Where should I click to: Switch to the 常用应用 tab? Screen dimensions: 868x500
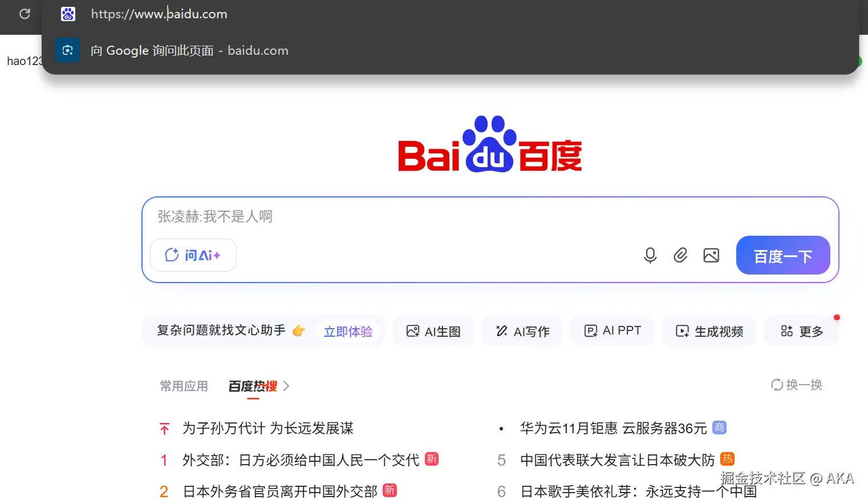tap(184, 386)
